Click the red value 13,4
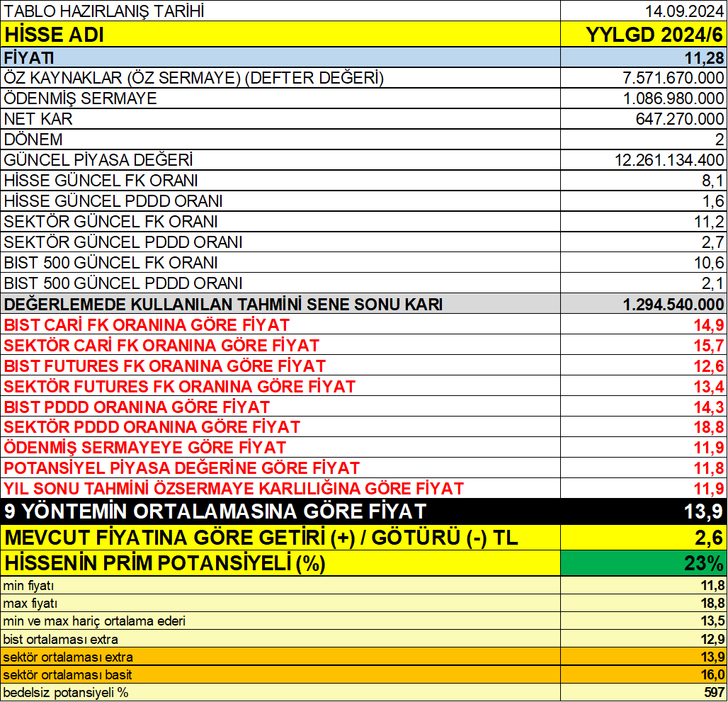This screenshot has width=728, height=702. click(x=709, y=386)
